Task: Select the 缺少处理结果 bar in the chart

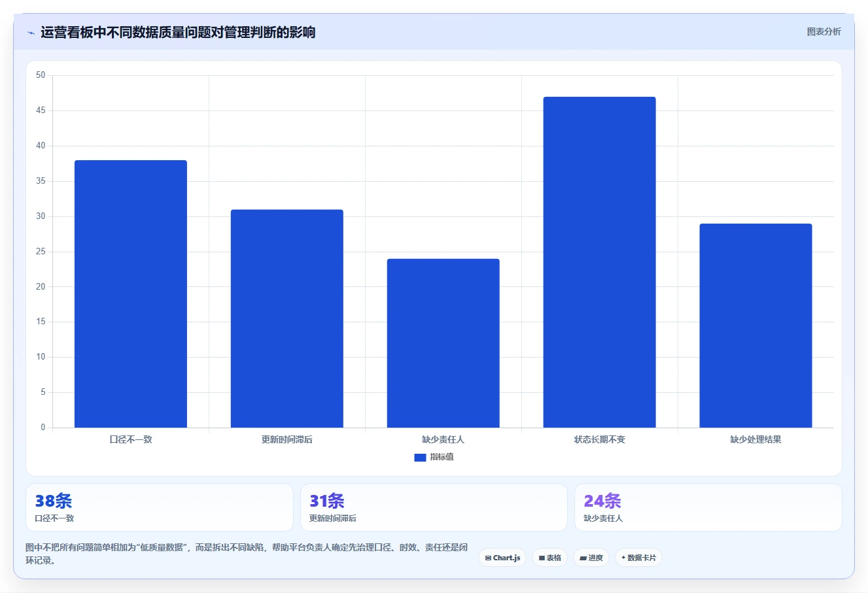Action: tap(755, 326)
